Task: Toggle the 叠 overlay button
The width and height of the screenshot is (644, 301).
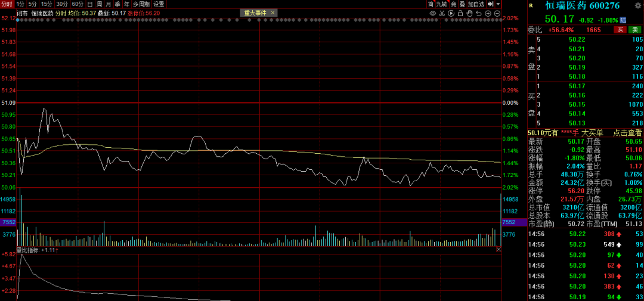Action: click(463, 4)
